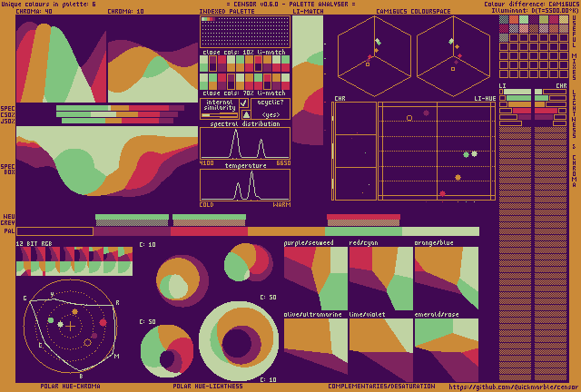The height and width of the screenshot is (392, 581).
Task: Click the dark purple PAL palette swatch
Action: (x=54, y=231)
